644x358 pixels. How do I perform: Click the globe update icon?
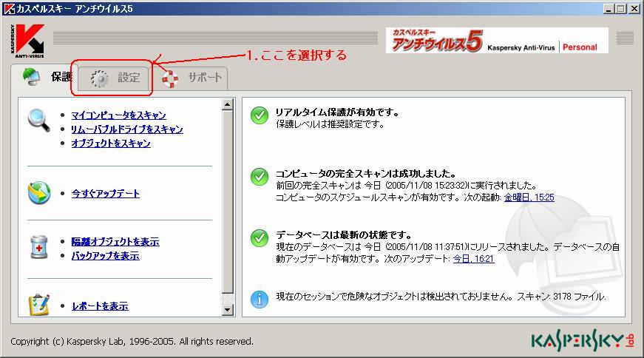pos(39,193)
